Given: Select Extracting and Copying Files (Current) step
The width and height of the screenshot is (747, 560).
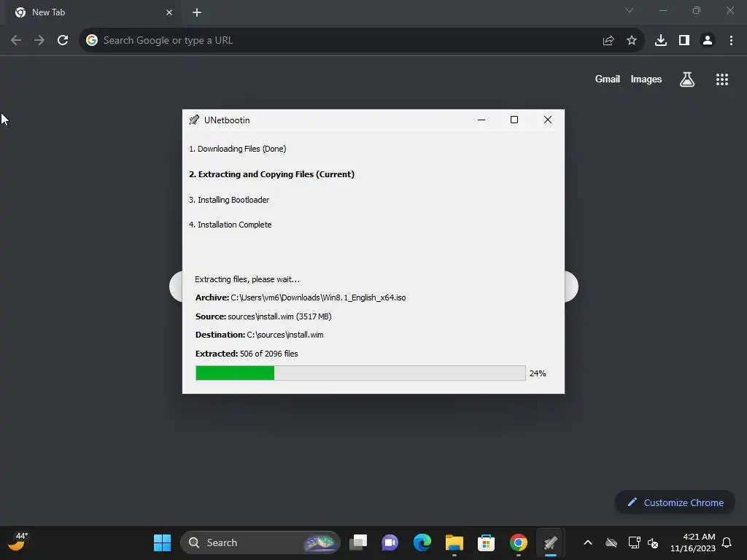Looking at the screenshot, I should click(x=271, y=174).
